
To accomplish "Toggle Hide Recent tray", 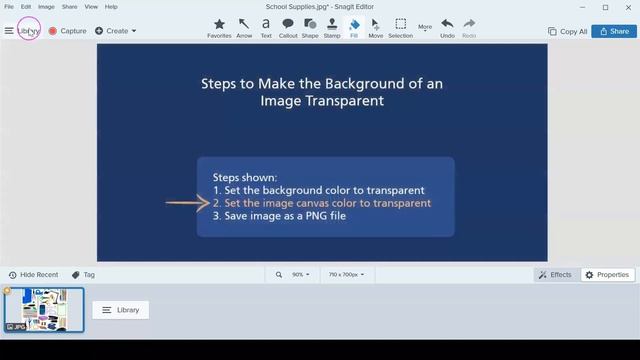I will [33, 275].
